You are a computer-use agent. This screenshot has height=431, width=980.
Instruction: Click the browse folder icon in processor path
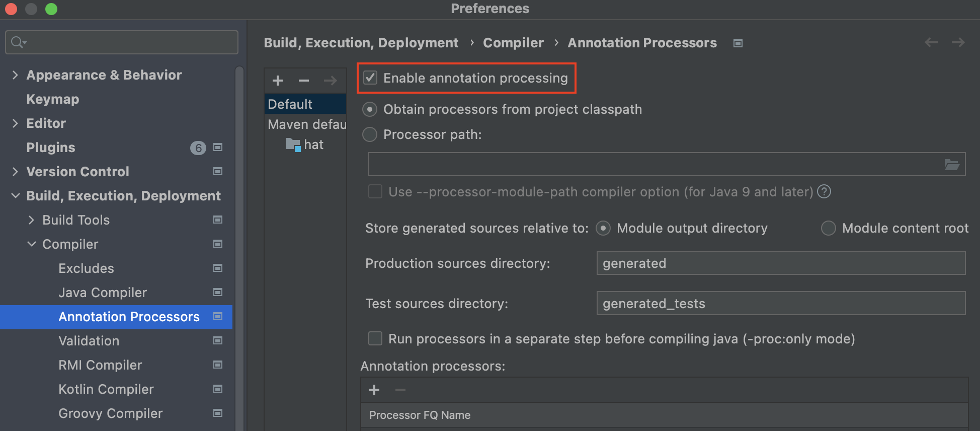[x=951, y=165]
